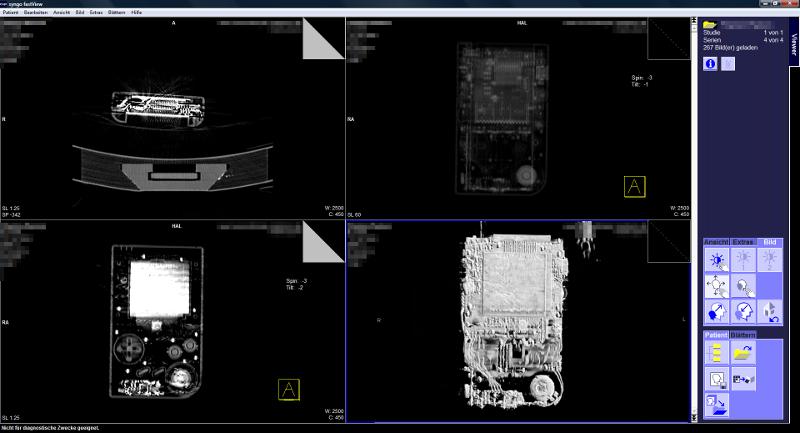Open the patient browser tree icon
The height and width of the screenshot is (433, 800).
717,353
